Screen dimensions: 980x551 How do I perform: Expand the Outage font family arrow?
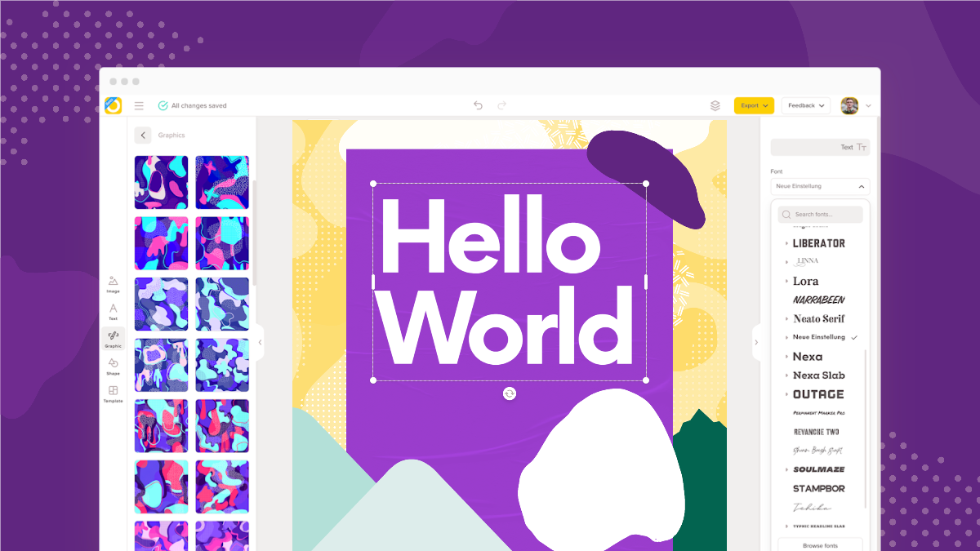tap(786, 394)
